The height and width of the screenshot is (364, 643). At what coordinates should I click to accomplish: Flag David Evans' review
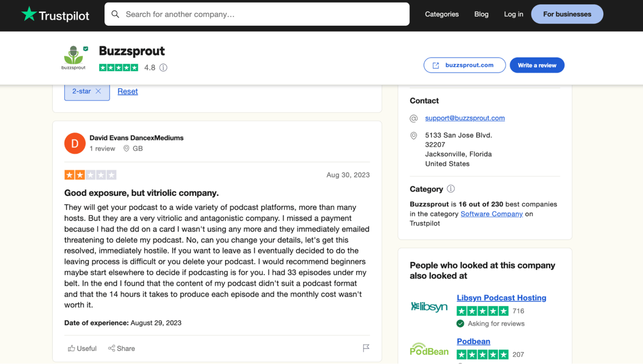[366, 348]
